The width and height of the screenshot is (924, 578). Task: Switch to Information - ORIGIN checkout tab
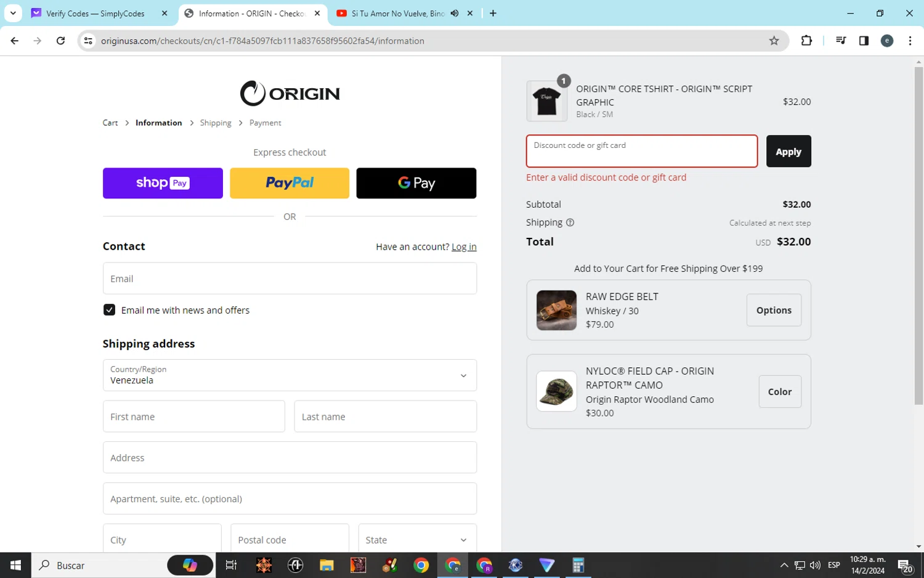point(253,13)
